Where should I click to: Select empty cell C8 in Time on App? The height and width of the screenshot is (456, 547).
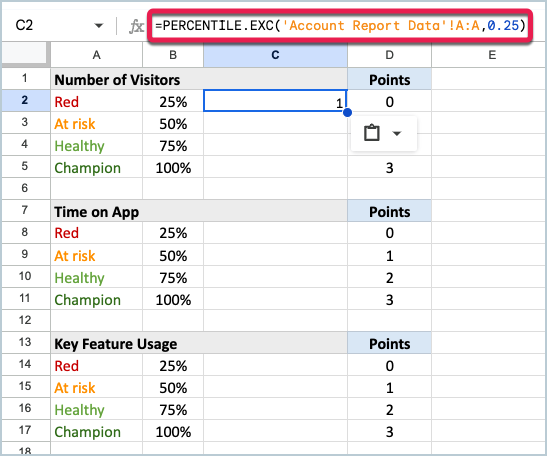(x=275, y=233)
